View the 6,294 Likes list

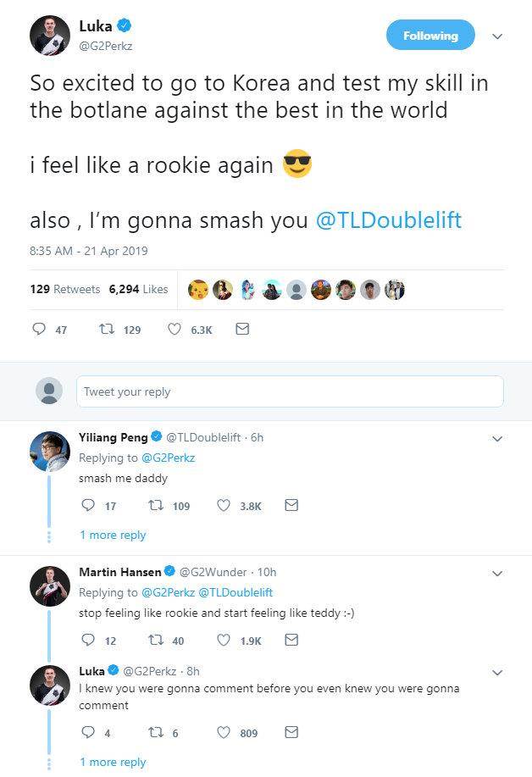(138, 289)
